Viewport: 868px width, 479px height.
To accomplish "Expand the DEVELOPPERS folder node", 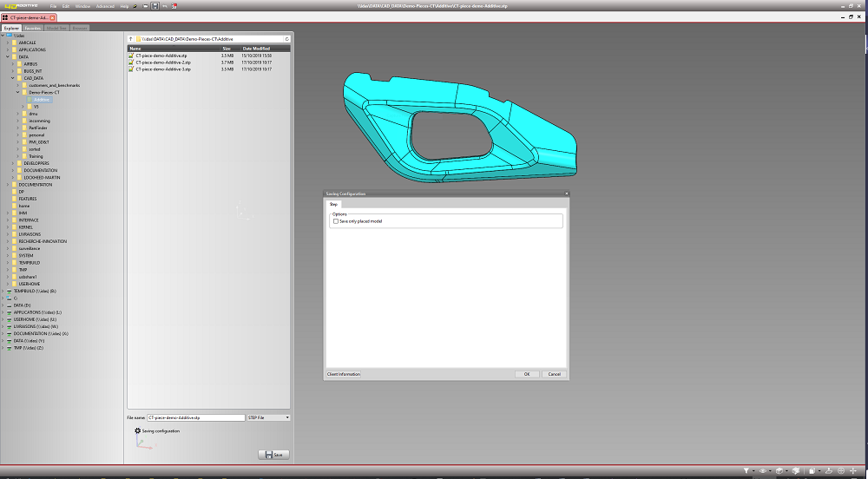I will point(13,163).
